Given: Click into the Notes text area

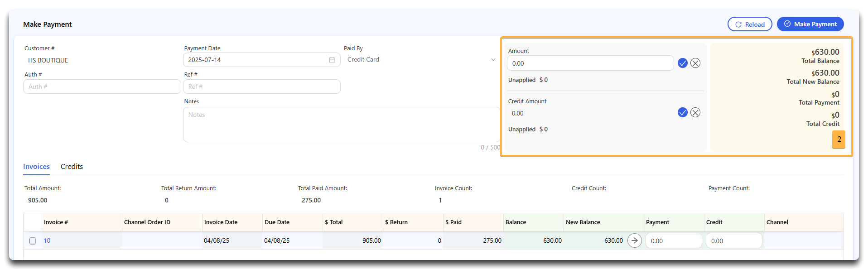Looking at the screenshot, I should pyautogui.click(x=342, y=125).
